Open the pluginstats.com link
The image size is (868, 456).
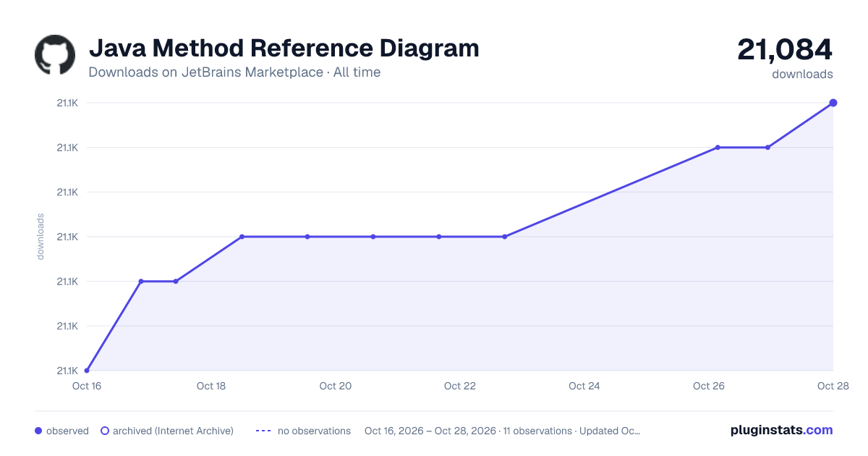click(781, 430)
